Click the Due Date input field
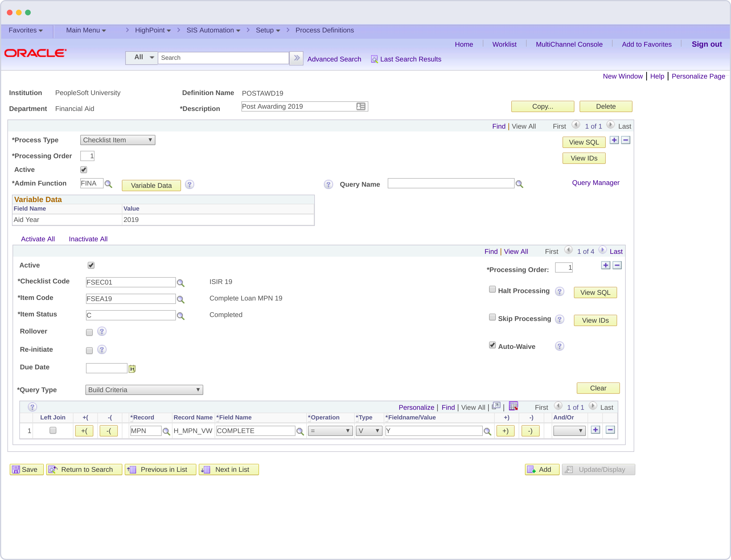 coord(107,368)
